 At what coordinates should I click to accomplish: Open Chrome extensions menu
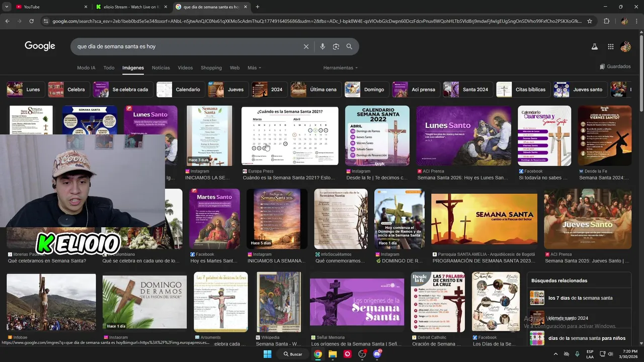[x=606, y=21]
